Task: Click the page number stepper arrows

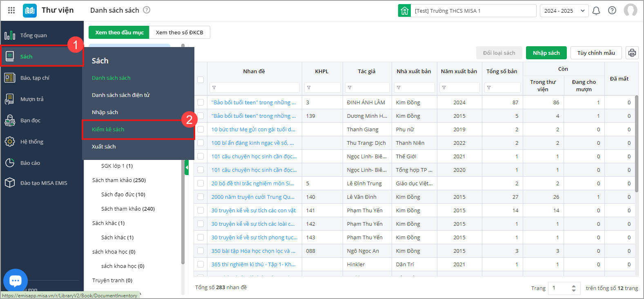Action: pos(574,288)
